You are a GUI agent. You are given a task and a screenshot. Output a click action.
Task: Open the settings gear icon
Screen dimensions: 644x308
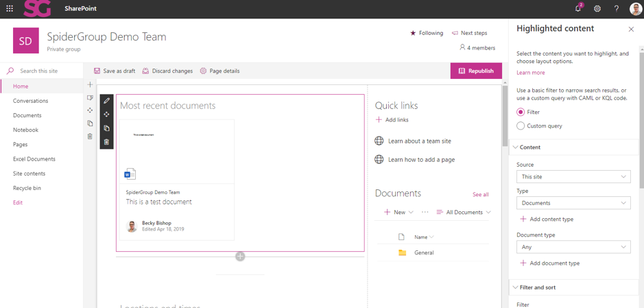597,9
